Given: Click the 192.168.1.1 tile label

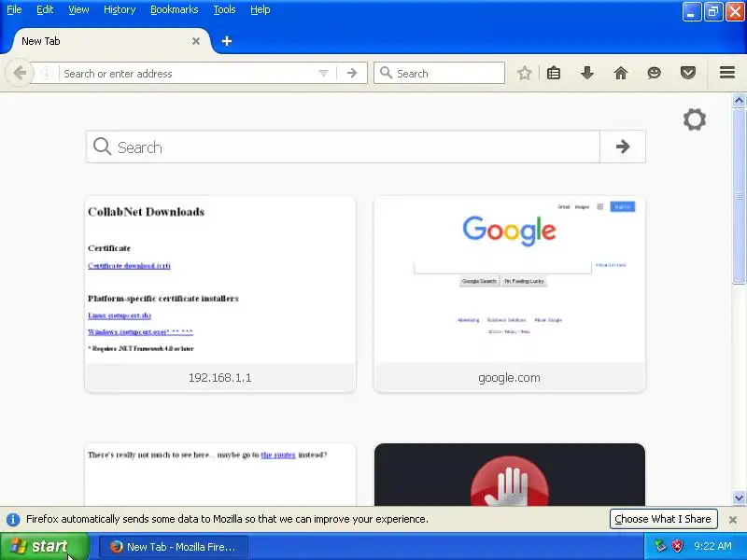Looking at the screenshot, I should 220,378.
